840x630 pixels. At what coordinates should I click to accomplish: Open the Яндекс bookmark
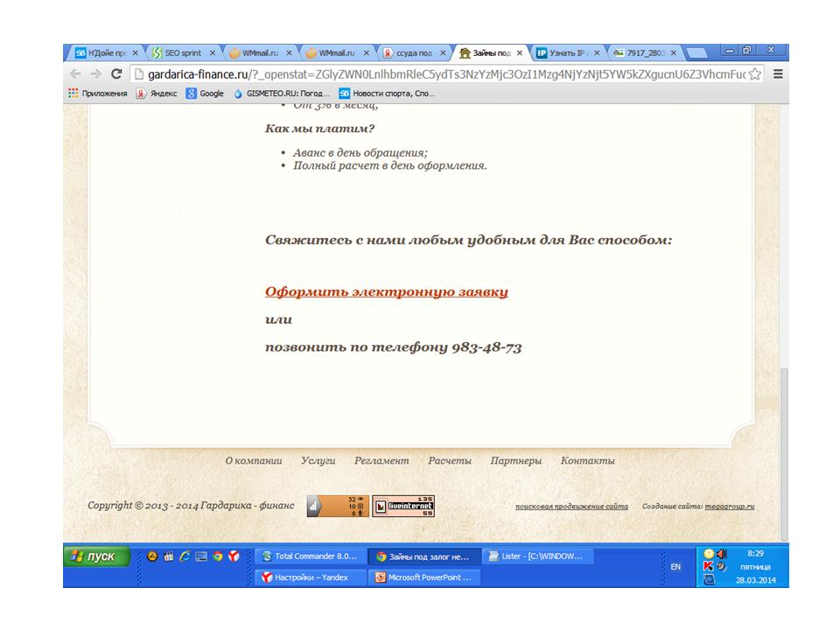(157, 94)
